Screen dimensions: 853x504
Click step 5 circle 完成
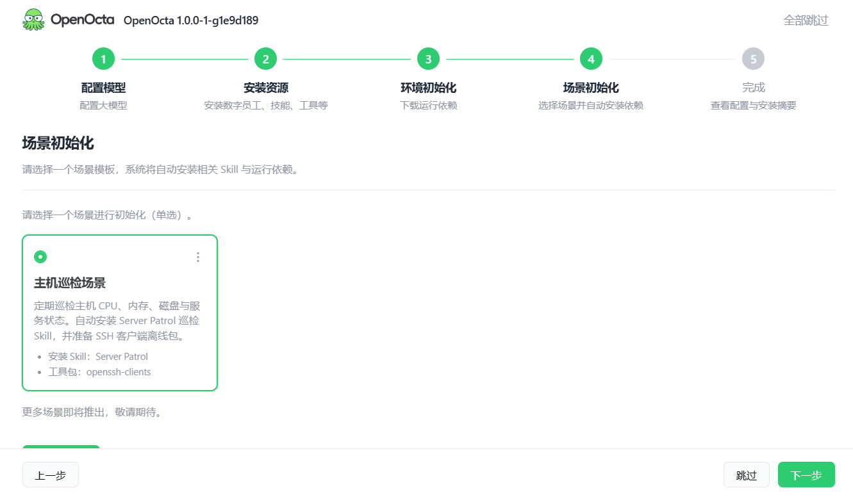[753, 59]
